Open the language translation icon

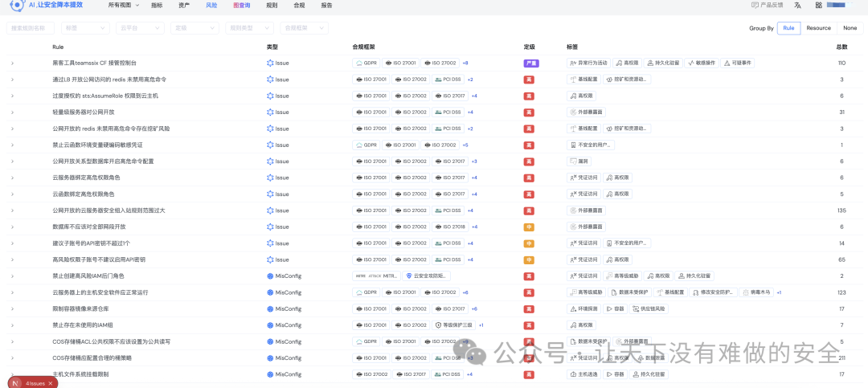[x=797, y=5]
